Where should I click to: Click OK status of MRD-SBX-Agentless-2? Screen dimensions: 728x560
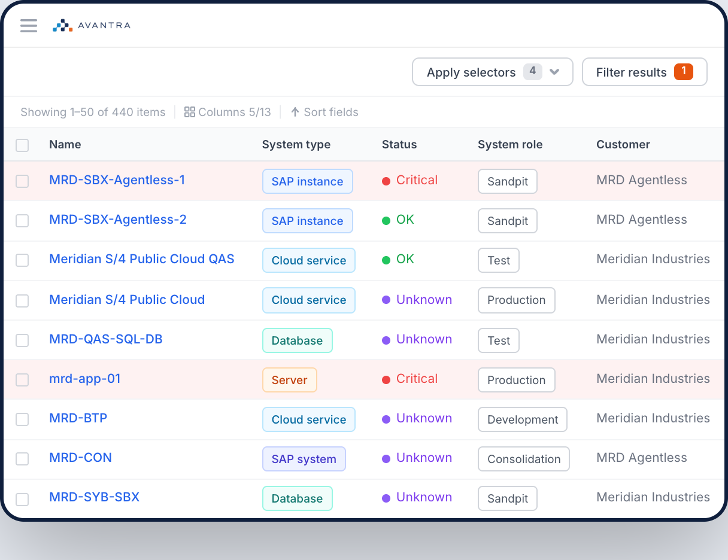398,220
